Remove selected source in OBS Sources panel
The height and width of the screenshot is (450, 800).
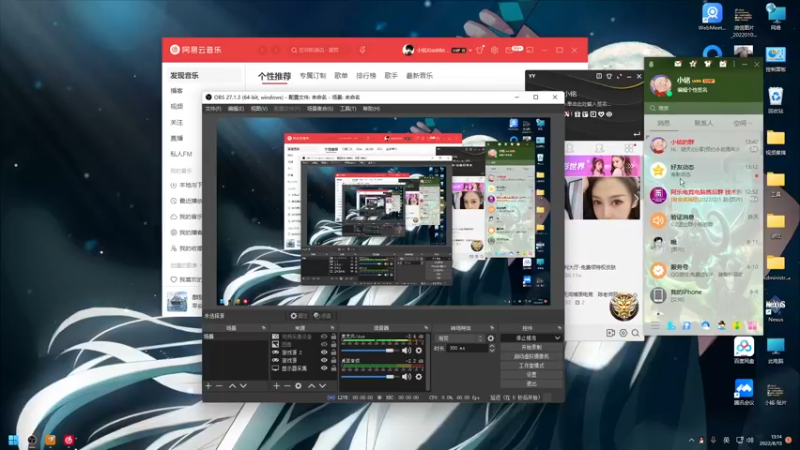coord(287,386)
